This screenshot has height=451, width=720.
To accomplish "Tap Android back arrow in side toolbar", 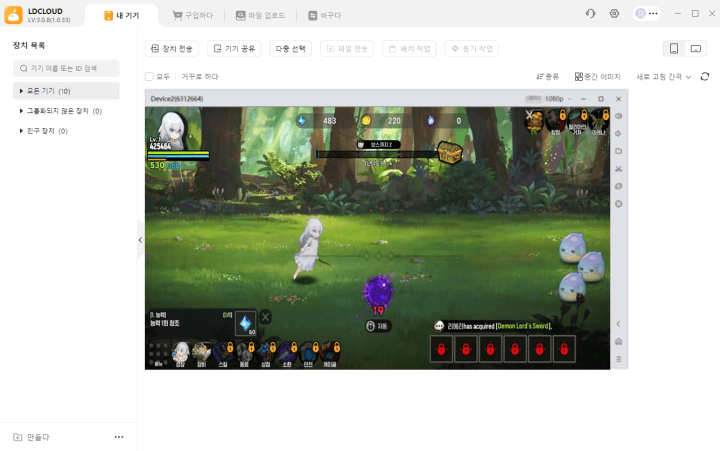I will 619,324.
